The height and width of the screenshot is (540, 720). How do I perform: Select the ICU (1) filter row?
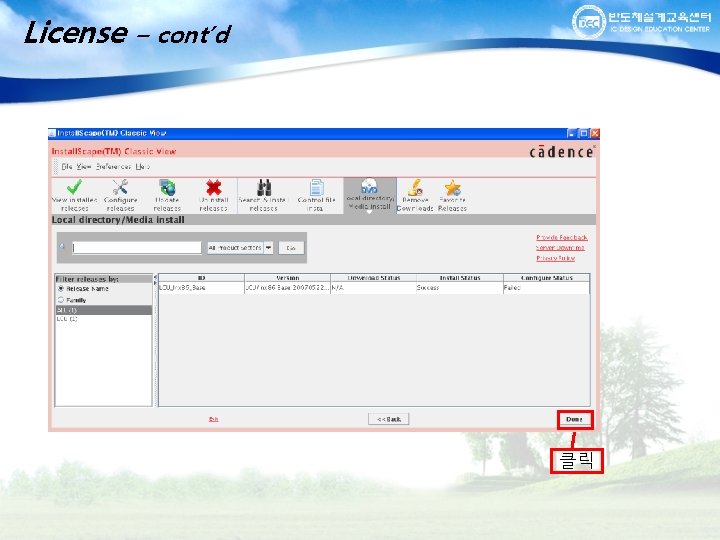[x=103, y=319]
